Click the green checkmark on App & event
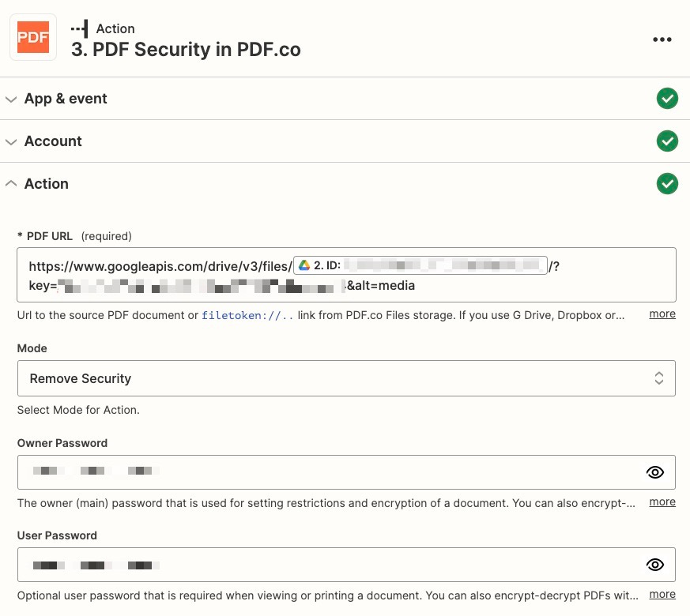Viewport: 690px width, 616px height. point(667,98)
